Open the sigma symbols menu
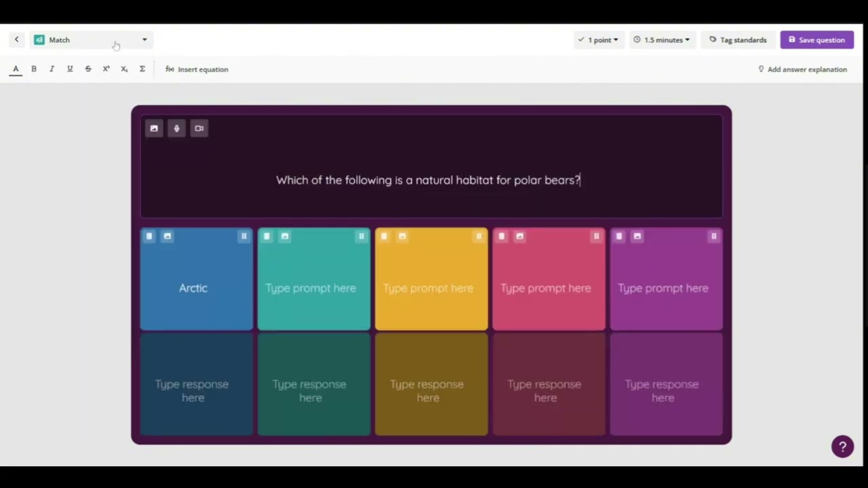 click(x=142, y=69)
